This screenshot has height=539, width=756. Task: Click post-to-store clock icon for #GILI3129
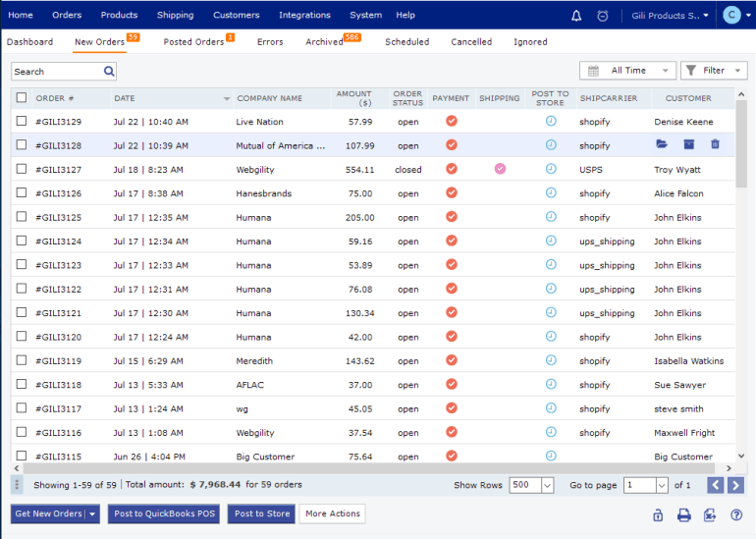[551, 121]
